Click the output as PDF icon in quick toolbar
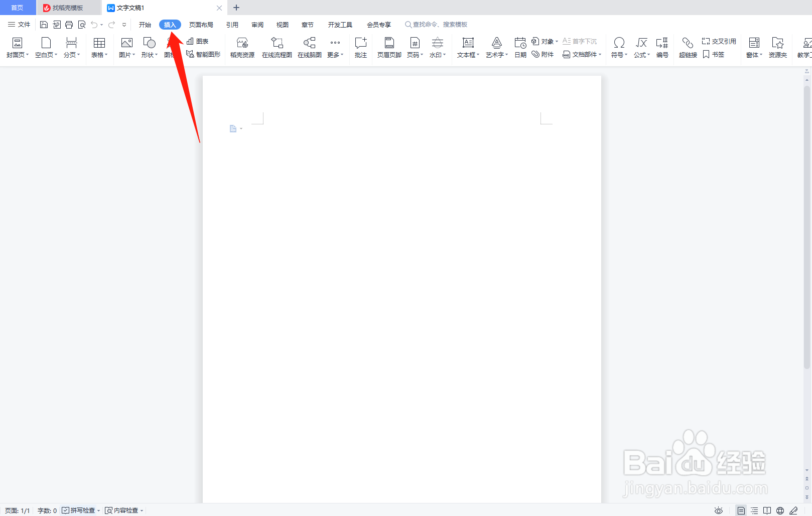Viewport: 812px width, 516px height. [x=57, y=25]
